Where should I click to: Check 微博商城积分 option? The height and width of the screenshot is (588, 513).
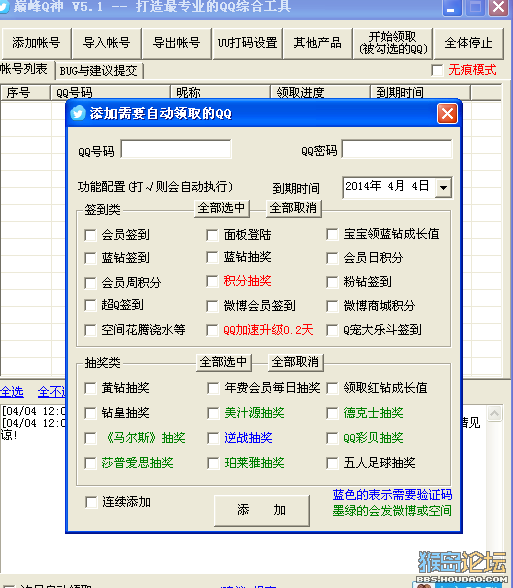332,306
